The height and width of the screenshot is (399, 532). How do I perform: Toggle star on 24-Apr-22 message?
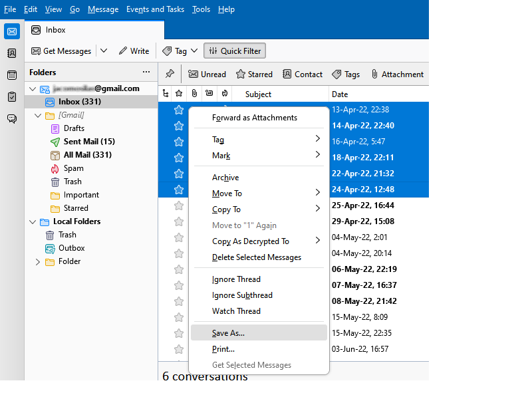(x=179, y=190)
